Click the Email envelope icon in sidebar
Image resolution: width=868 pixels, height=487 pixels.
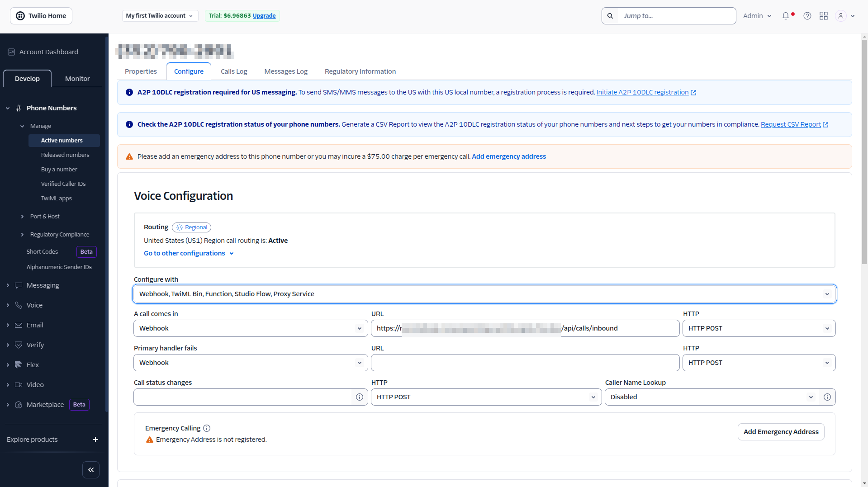coord(19,325)
